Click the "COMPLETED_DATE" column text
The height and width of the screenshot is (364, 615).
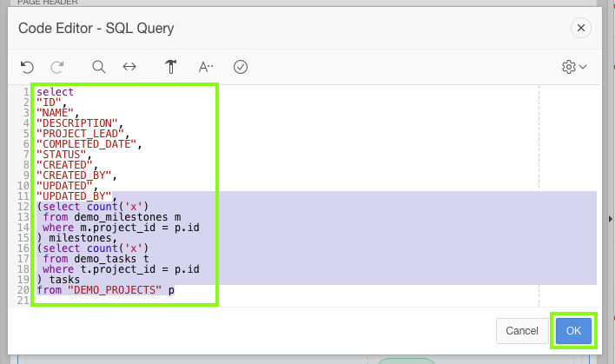click(87, 144)
